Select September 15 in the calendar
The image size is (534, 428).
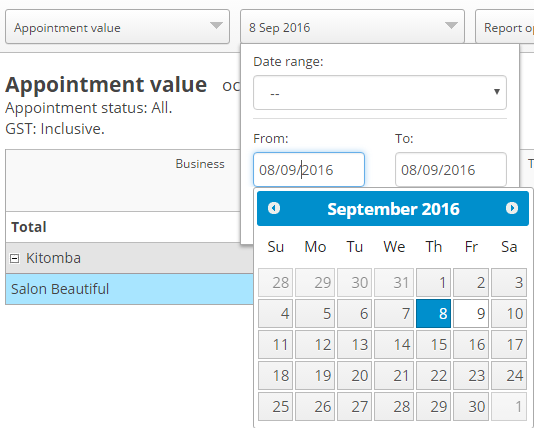coord(434,345)
